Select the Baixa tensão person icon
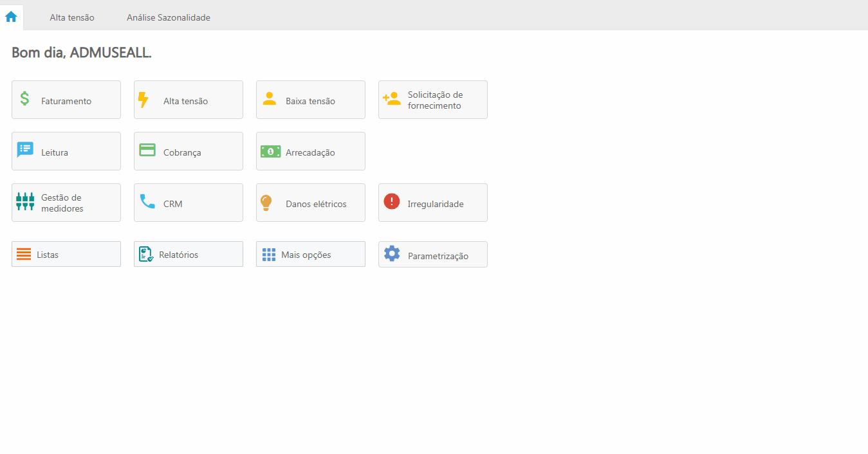868x454 pixels. pos(270,99)
